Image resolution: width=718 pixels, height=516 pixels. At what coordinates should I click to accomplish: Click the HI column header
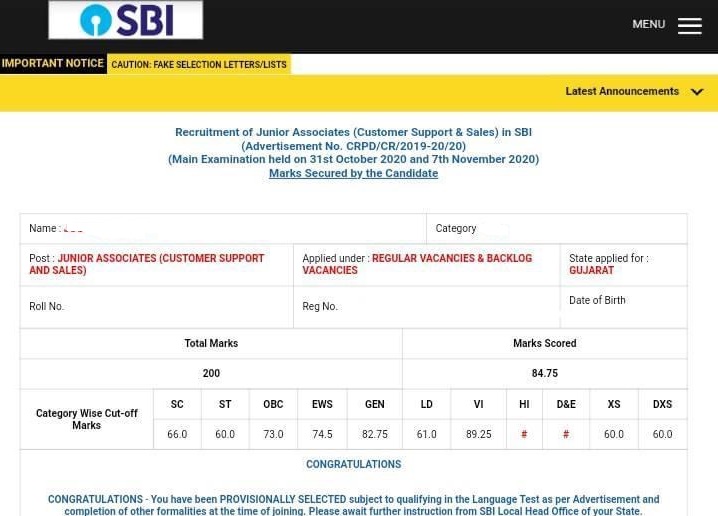click(524, 404)
